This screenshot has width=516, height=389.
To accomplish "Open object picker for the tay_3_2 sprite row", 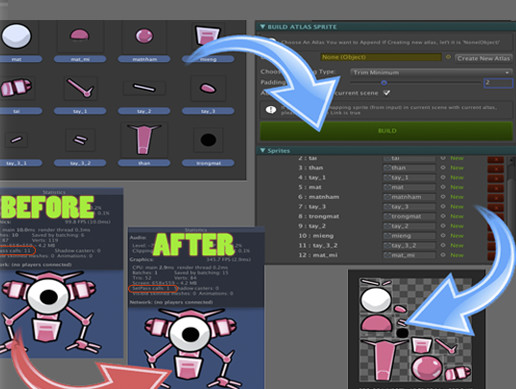I will click(x=443, y=245).
